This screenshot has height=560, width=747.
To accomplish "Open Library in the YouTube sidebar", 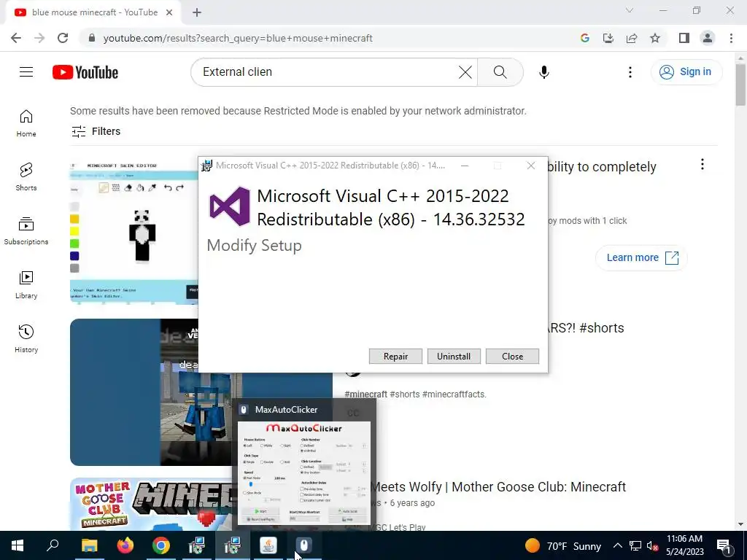I will click(x=26, y=285).
